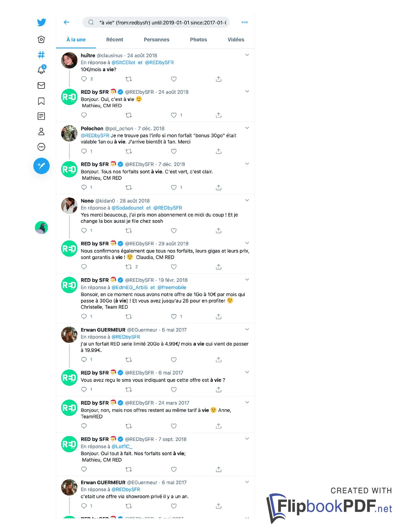This screenshot has width=411, height=532.
Task: Compose a new tweet with blue feather button
Action: click(x=41, y=166)
